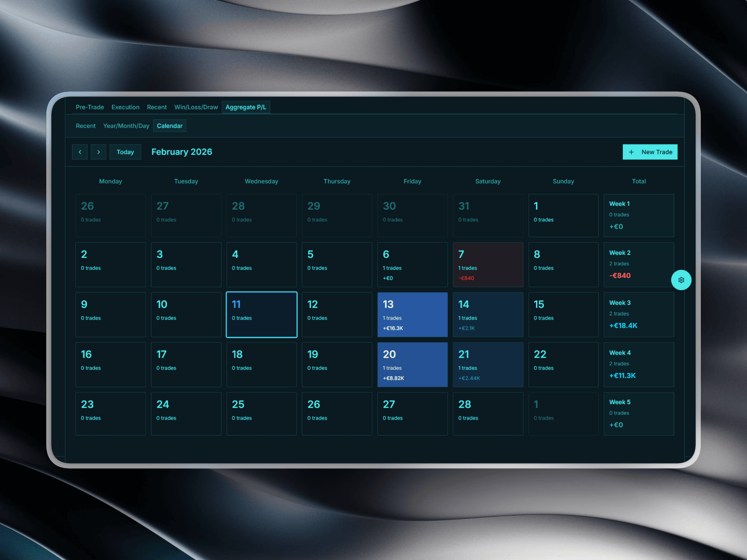Select February 14 with +€2.1K
The height and width of the screenshot is (560, 747).
(488, 314)
